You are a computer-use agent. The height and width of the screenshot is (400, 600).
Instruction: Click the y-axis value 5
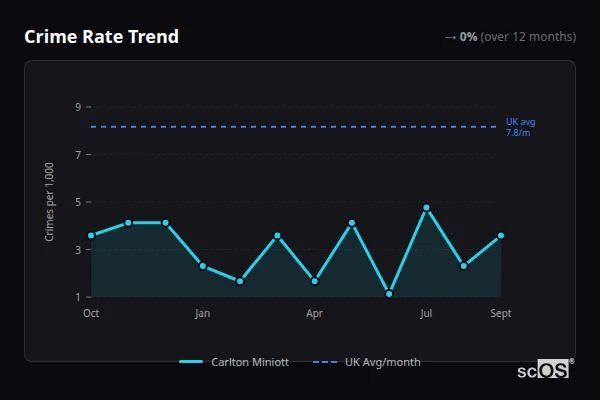pyautogui.click(x=78, y=202)
